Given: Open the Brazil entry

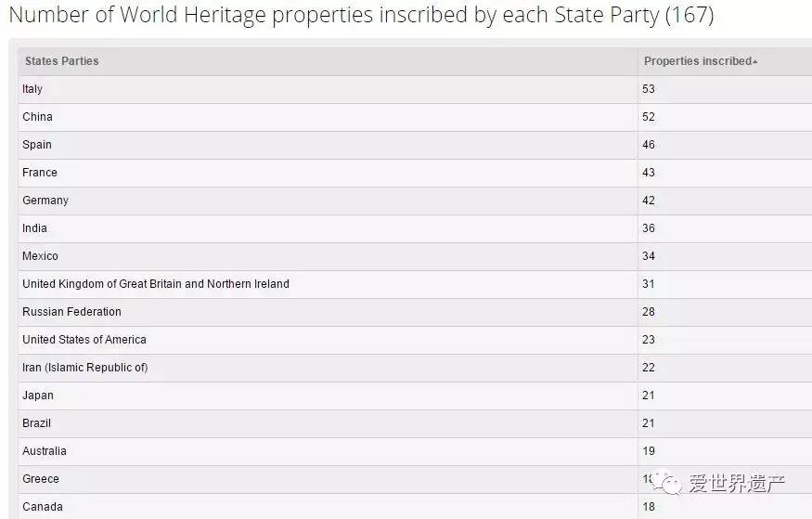Looking at the screenshot, I should click(x=37, y=423).
